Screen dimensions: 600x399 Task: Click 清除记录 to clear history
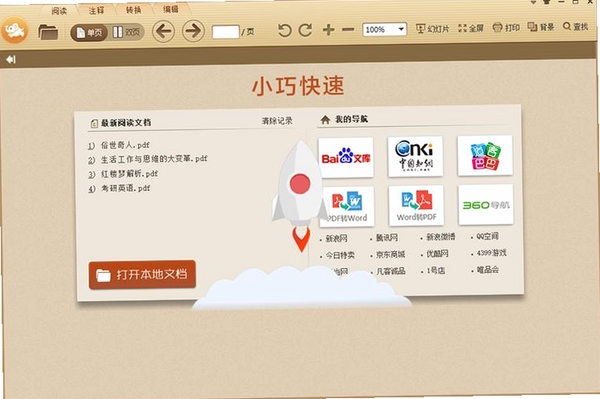click(277, 121)
